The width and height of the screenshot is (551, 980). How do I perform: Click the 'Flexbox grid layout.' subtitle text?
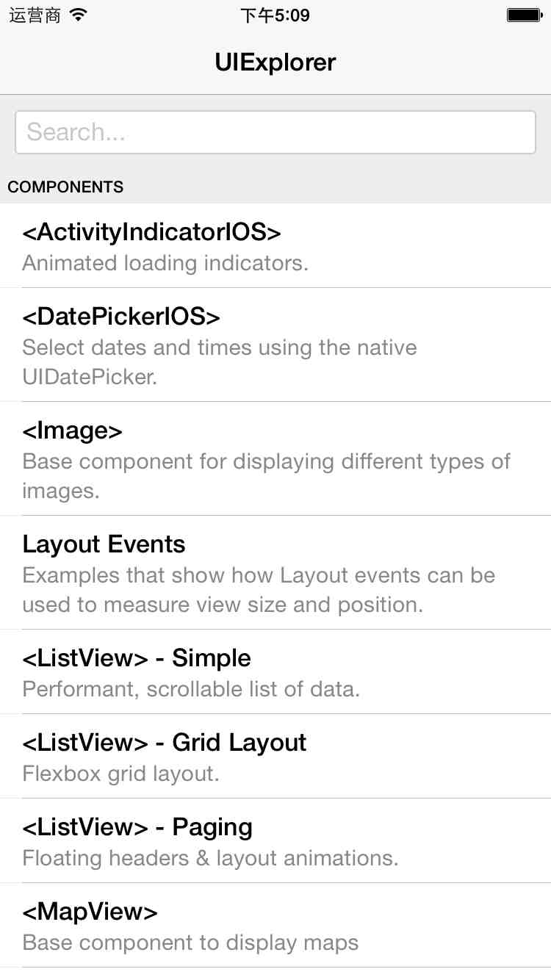(121, 774)
